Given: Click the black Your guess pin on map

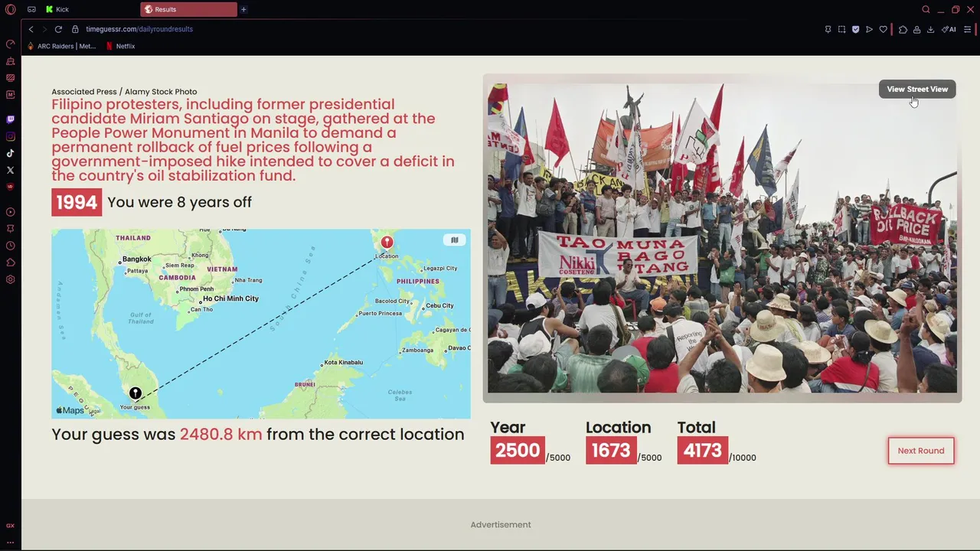Looking at the screenshot, I should (135, 394).
